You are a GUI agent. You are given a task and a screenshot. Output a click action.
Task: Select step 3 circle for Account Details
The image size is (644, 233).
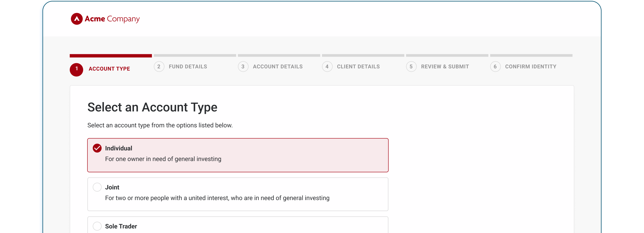(x=243, y=67)
